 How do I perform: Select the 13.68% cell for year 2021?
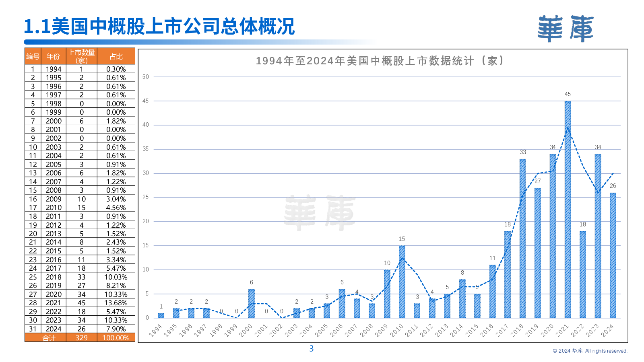[x=116, y=303]
